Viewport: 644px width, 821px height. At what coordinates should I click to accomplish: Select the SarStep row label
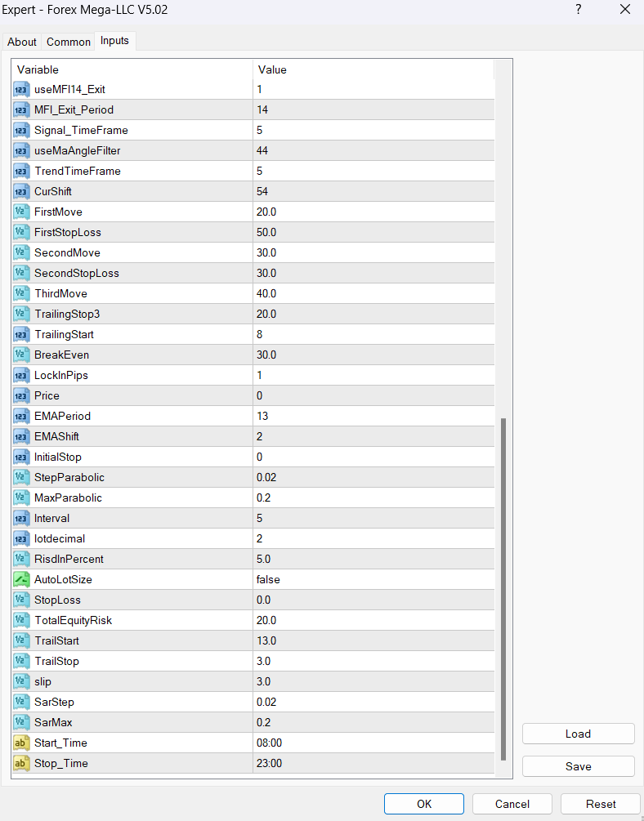[x=54, y=703]
